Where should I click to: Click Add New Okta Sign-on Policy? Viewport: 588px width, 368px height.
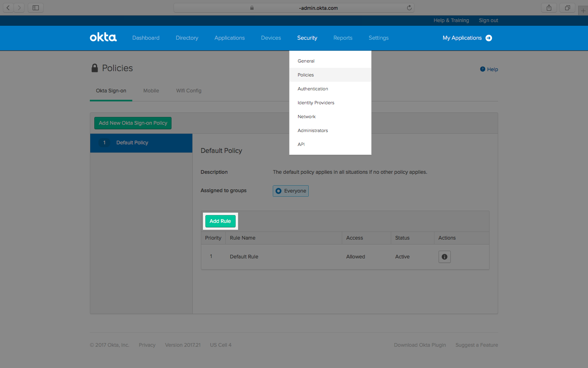click(133, 123)
